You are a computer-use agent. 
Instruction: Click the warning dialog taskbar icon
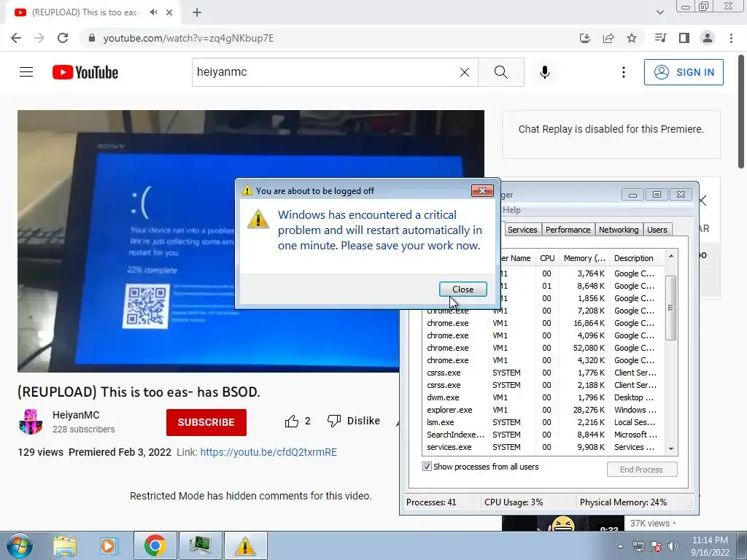point(246,545)
